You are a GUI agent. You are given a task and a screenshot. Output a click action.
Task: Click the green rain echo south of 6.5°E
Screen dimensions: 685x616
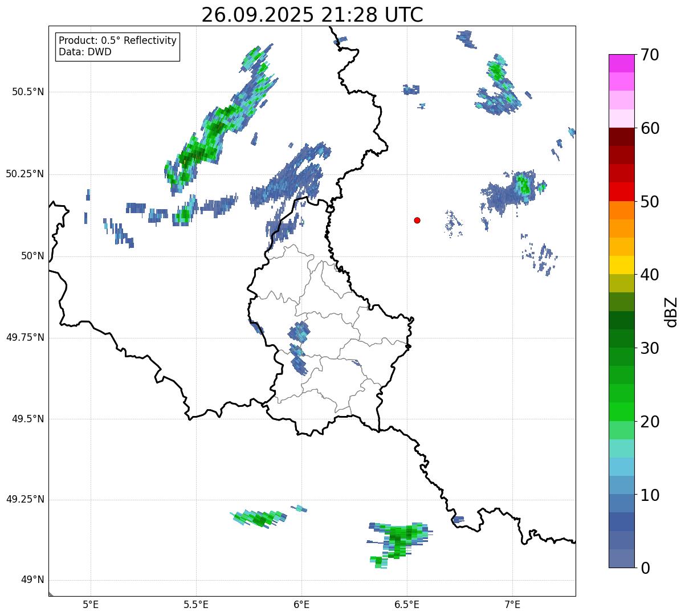tap(399, 539)
